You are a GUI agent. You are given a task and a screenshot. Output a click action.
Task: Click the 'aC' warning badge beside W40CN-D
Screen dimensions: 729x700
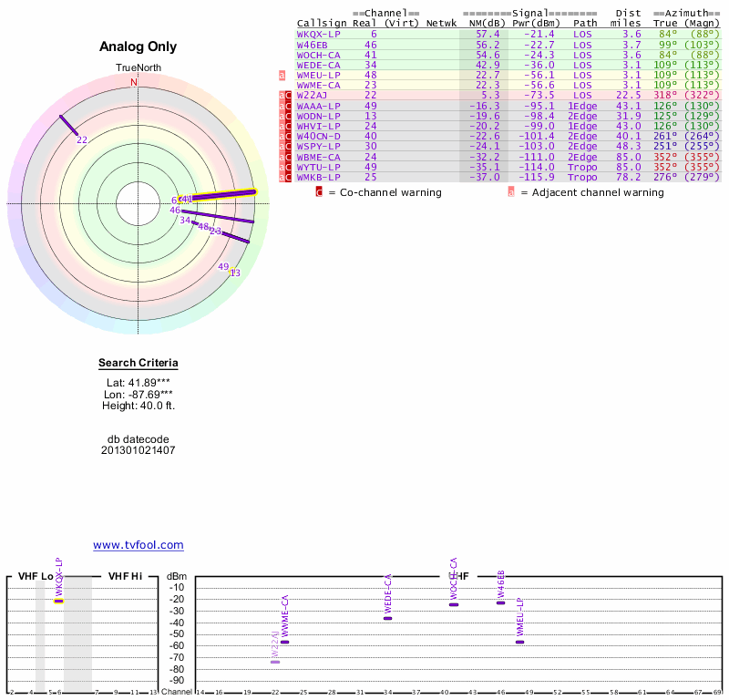tap(285, 137)
